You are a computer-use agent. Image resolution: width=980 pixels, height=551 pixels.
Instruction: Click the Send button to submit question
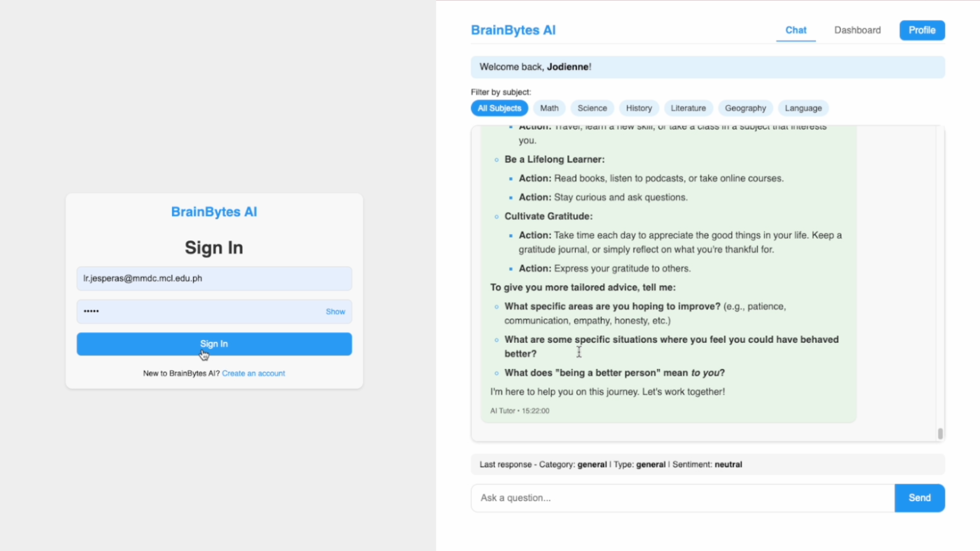tap(919, 497)
